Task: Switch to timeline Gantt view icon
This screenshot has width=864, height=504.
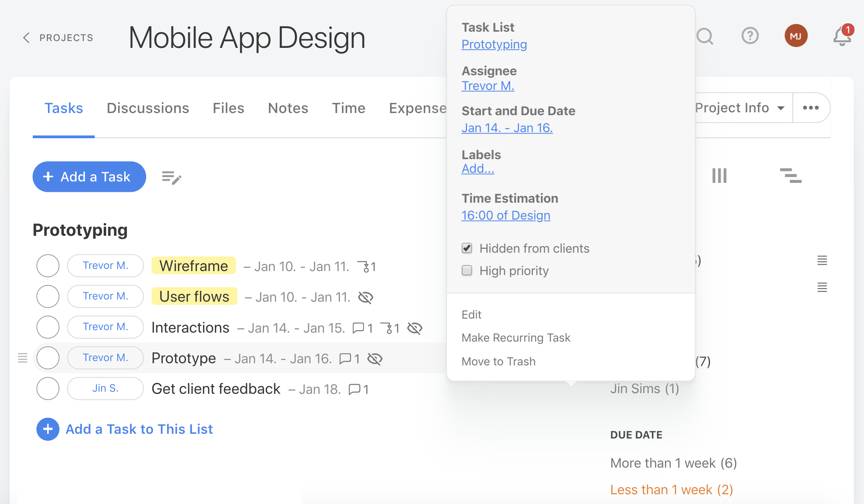Action: 791,176
